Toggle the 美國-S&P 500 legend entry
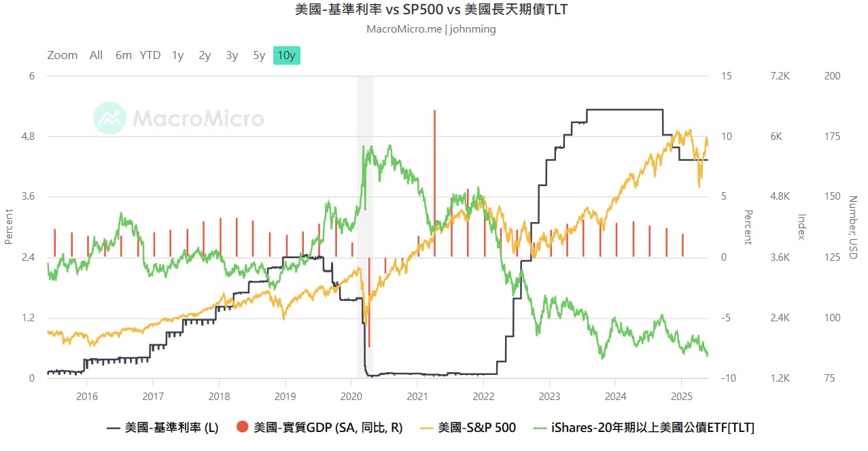This screenshot has height=451, width=868. click(x=476, y=427)
